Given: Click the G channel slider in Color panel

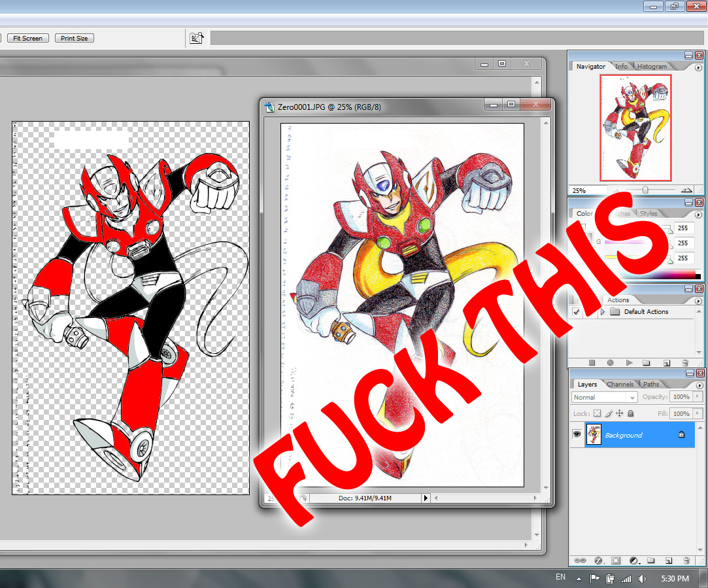Looking at the screenshot, I should (x=637, y=243).
